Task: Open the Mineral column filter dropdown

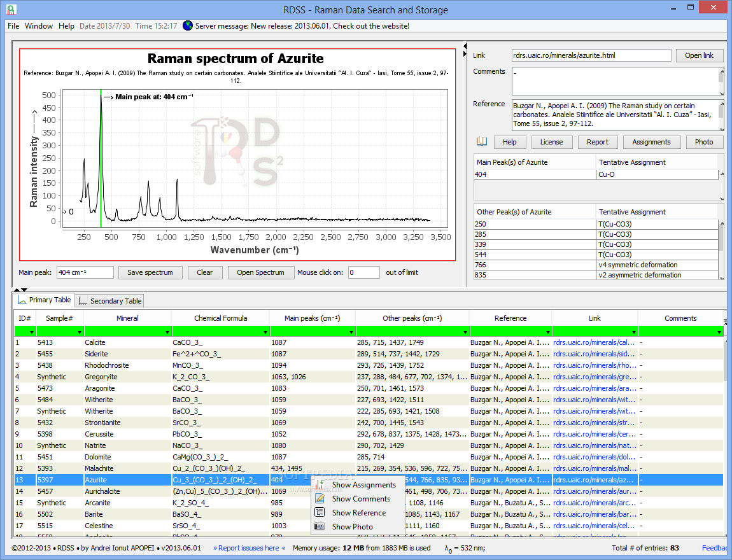Action: click(x=167, y=332)
